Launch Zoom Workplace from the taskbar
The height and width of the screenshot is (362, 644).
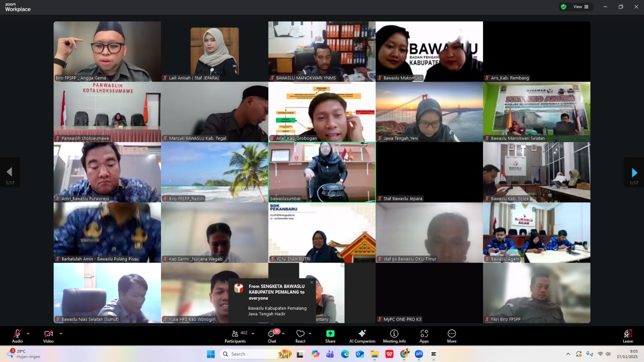coord(419,354)
